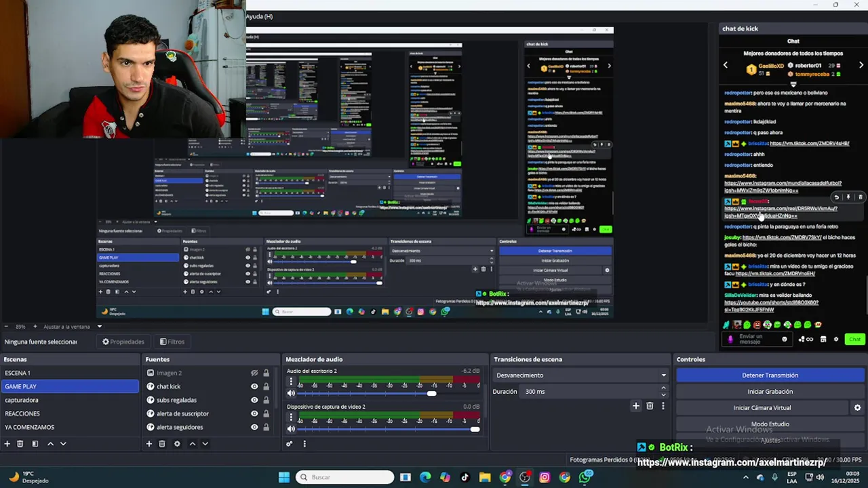868x488 pixels.
Task: Show next top donors with right arrow
Action: coord(861,65)
